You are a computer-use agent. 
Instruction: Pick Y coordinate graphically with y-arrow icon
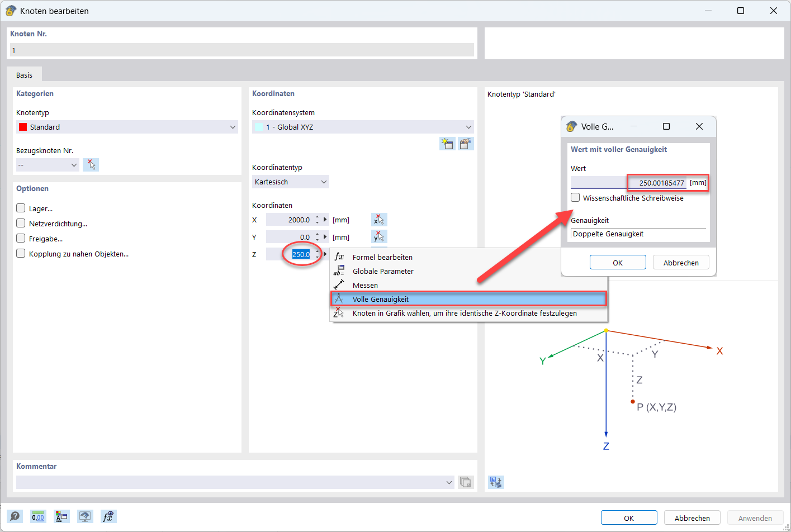379,236
